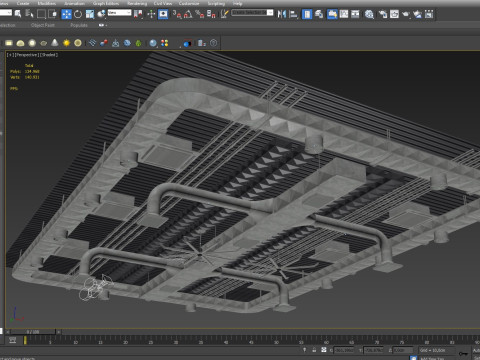The height and width of the screenshot is (360, 480).
Task: Switch to the Object Paint ribbon tab
Action: [43, 25]
